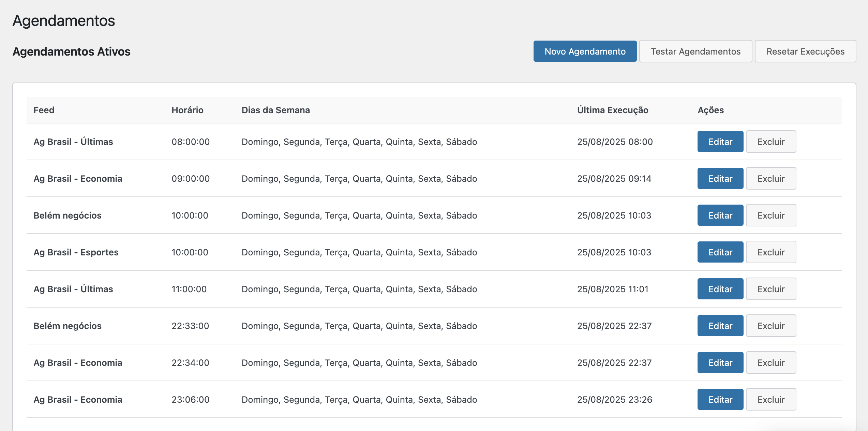
Task: Delete the 22:33:00 Belém negócios schedule
Action: [771, 326]
